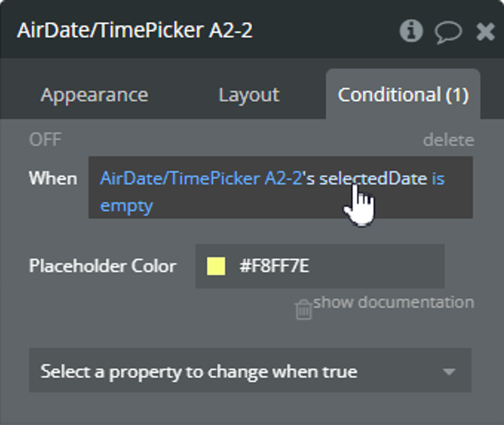Open the element info reference icon
This screenshot has width=504, height=425.
[x=411, y=31]
